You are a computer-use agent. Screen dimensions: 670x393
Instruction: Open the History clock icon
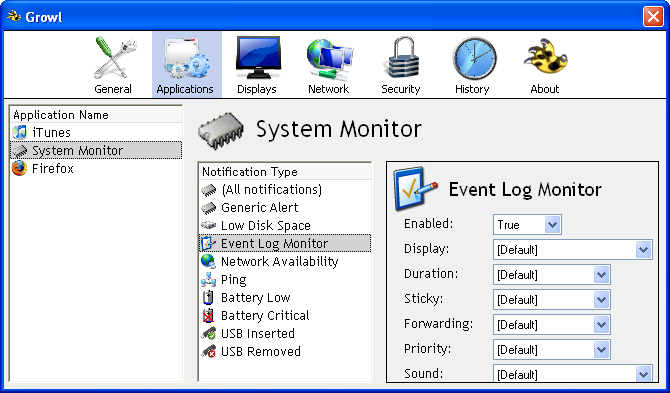coord(474,58)
